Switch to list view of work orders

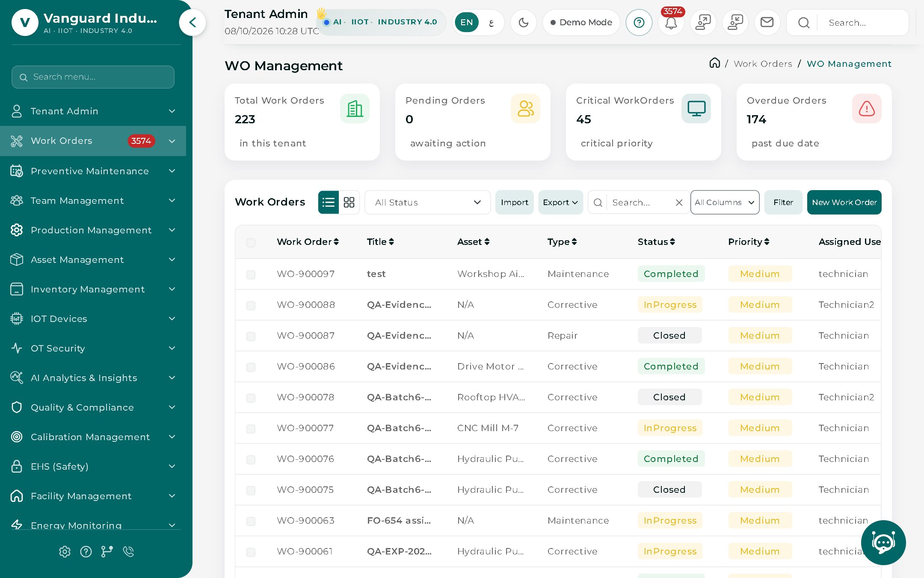[329, 202]
